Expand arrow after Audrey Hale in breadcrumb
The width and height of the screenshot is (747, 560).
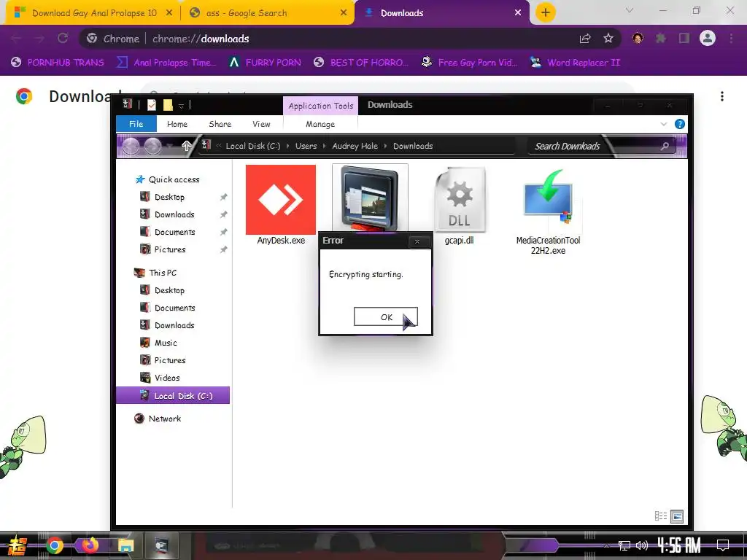(385, 146)
